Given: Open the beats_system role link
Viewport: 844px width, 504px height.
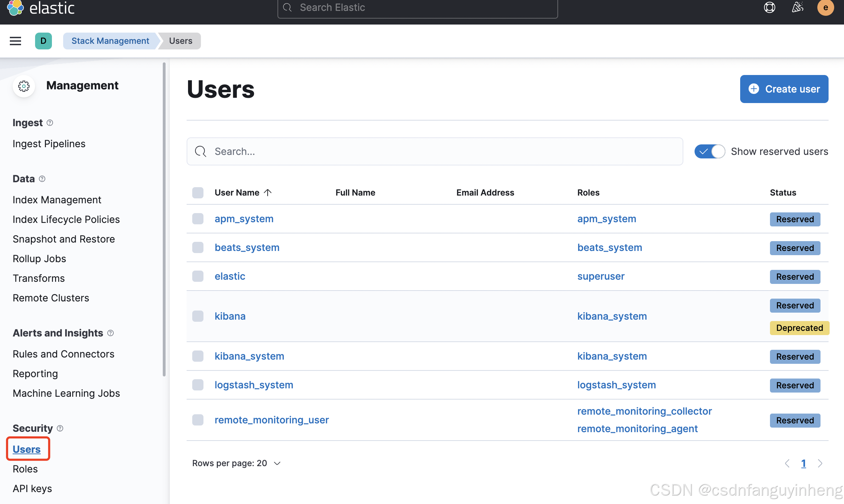Looking at the screenshot, I should pyautogui.click(x=610, y=247).
